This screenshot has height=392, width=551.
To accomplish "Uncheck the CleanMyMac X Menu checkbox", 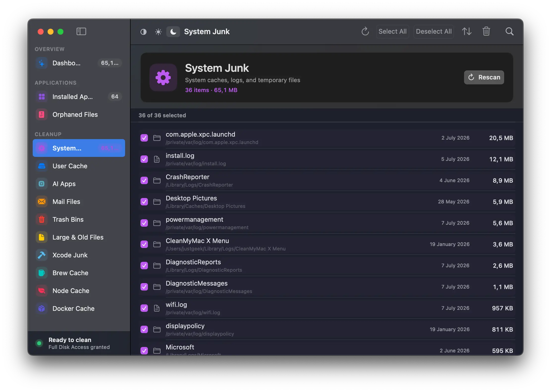I will 144,244.
